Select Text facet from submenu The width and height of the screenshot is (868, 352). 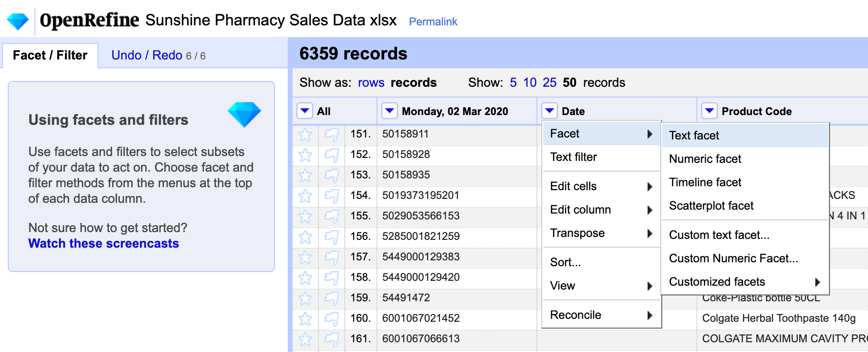[694, 136]
